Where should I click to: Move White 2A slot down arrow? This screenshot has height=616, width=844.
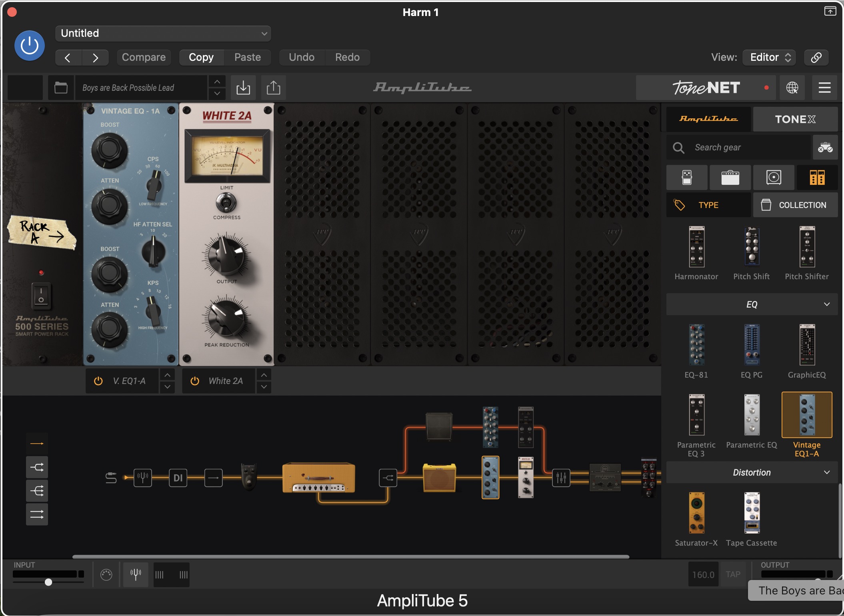click(x=264, y=387)
